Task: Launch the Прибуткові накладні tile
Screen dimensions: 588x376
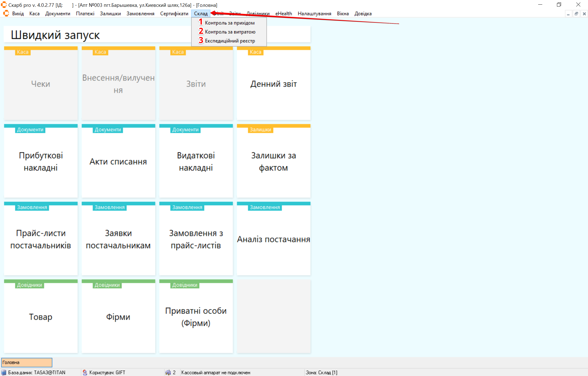Action: 41,161
